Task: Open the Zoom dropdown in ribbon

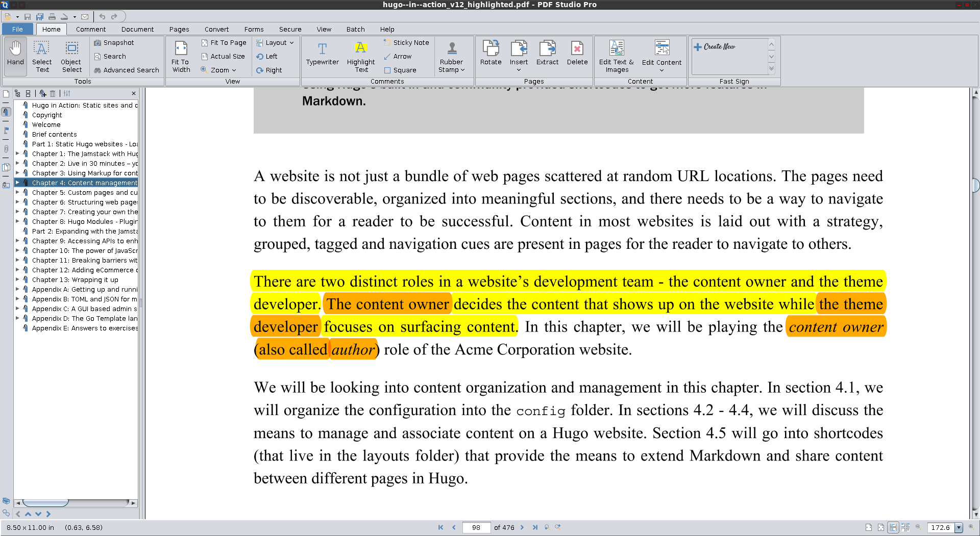Action: 218,70
